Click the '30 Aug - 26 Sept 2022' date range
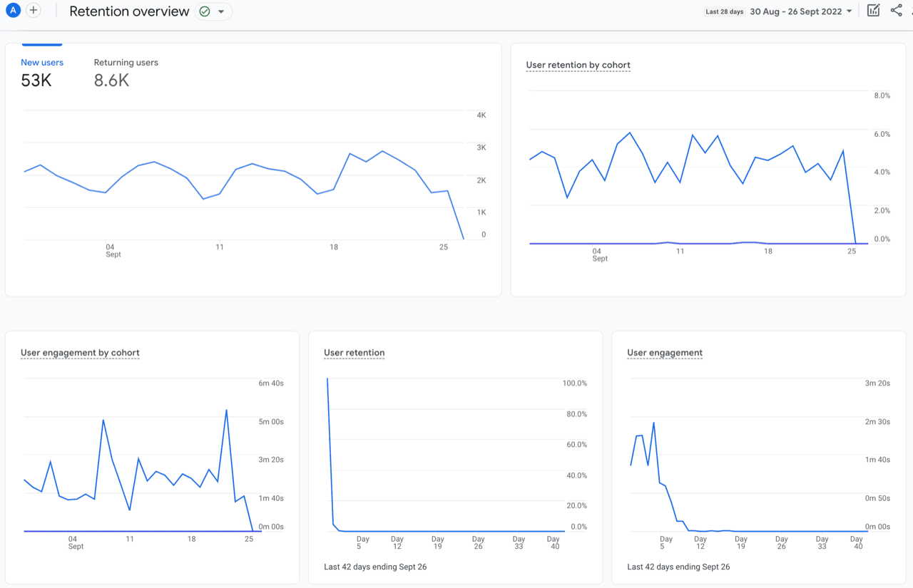 point(796,11)
